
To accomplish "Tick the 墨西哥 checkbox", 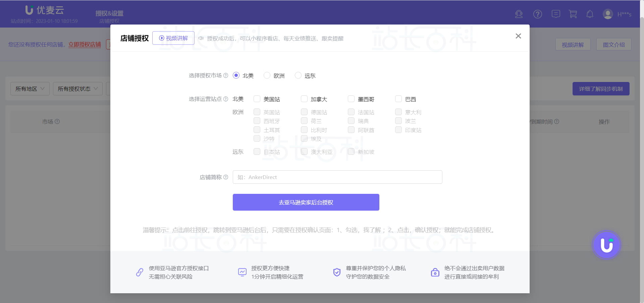I will pyautogui.click(x=351, y=99).
